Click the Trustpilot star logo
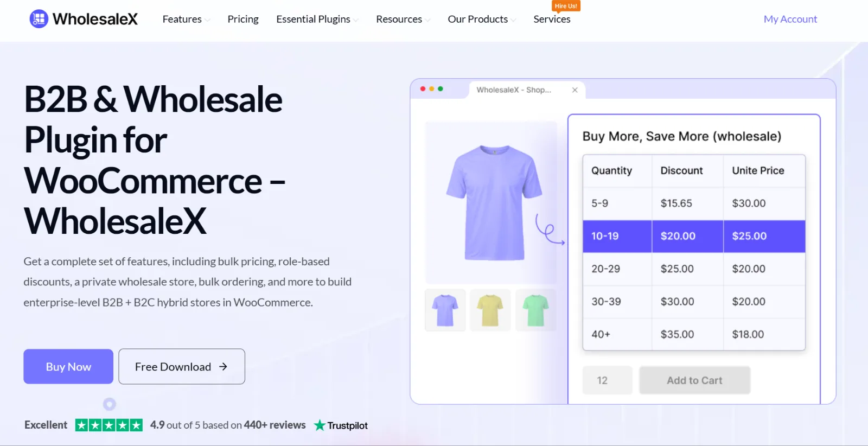 (320, 425)
